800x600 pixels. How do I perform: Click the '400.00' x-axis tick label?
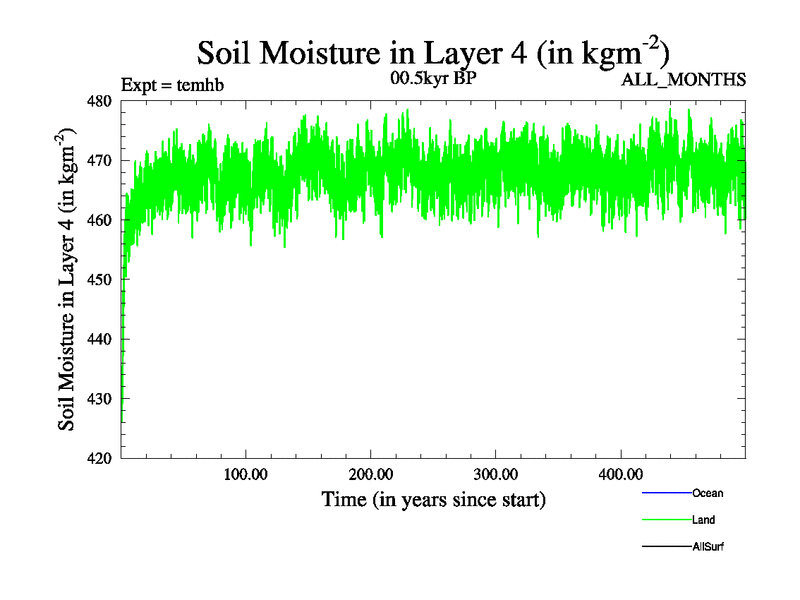(620, 473)
